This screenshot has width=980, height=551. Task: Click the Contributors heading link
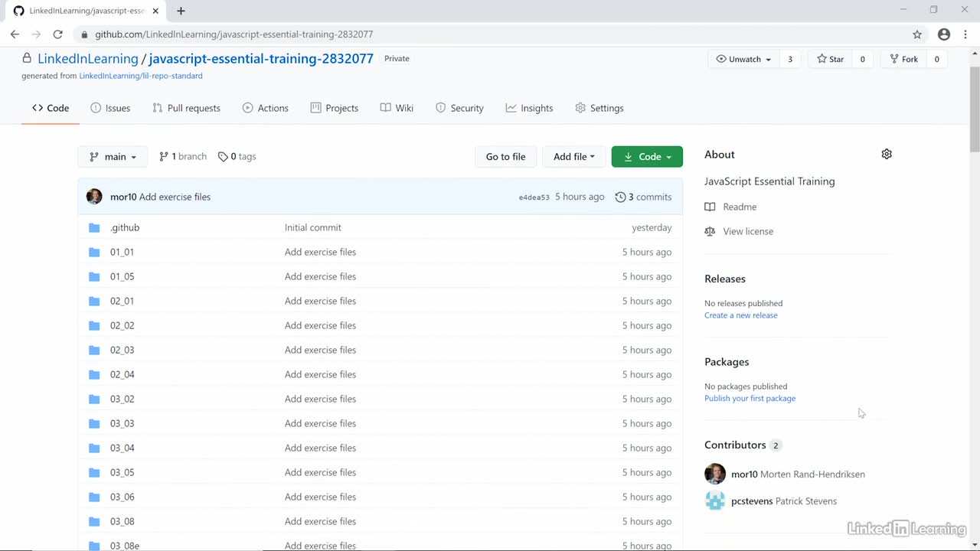click(x=735, y=445)
